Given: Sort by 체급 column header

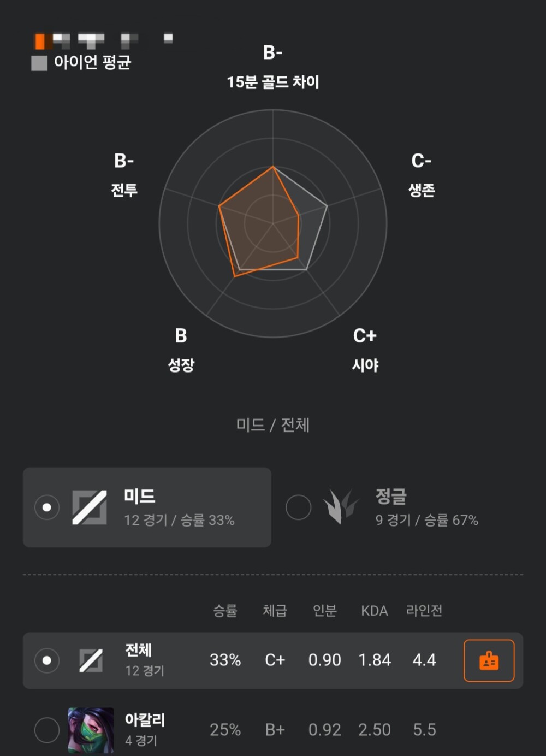Looking at the screenshot, I should [275, 611].
